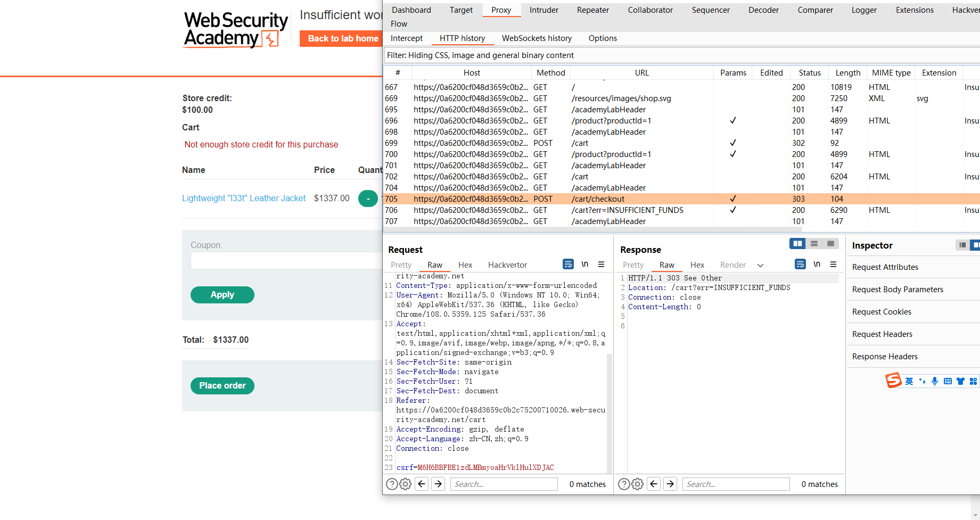Viewport: 980px width, 520px height.
Task: Select Hackvertor tab in Request panel
Action: [507, 265]
